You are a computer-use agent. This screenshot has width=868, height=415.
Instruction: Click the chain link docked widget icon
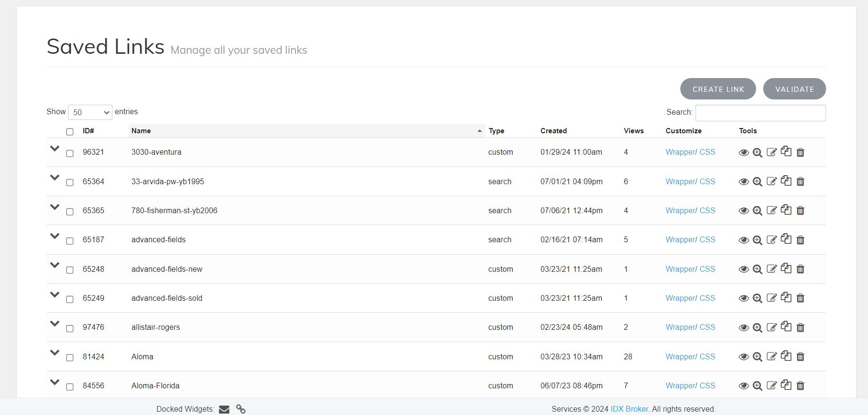click(x=241, y=409)
